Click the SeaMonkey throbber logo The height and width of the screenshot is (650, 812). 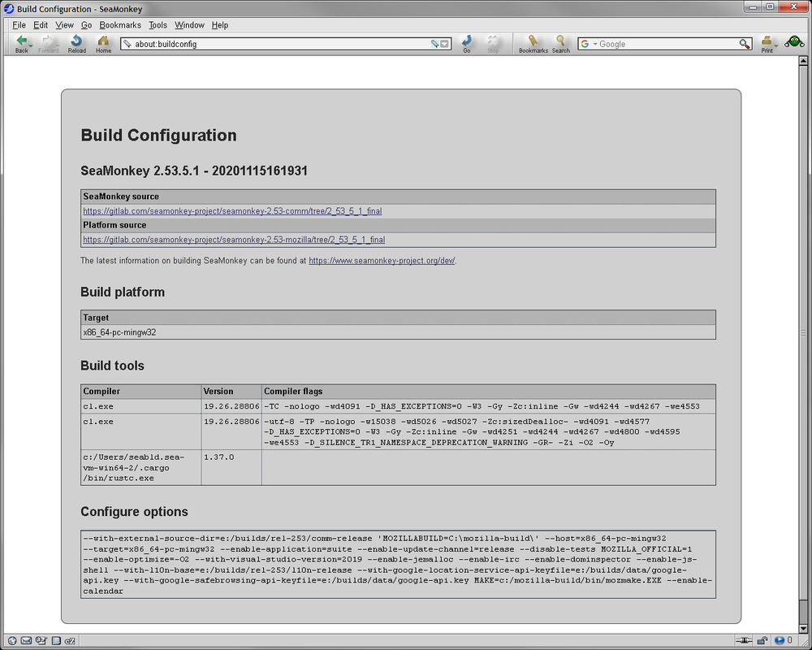[x=794, y=41]
